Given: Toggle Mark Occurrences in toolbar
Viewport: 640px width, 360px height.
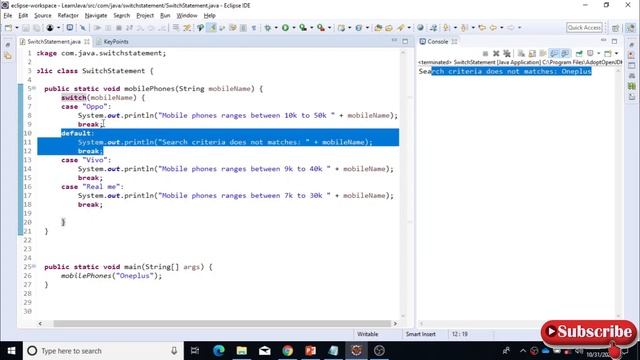Looking at the screenshot, I should click(x=212, y=28).
